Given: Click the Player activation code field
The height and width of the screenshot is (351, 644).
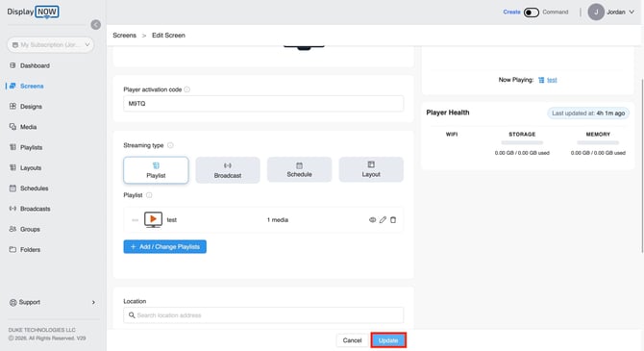Looking at the screenshot, I should 263,104.
